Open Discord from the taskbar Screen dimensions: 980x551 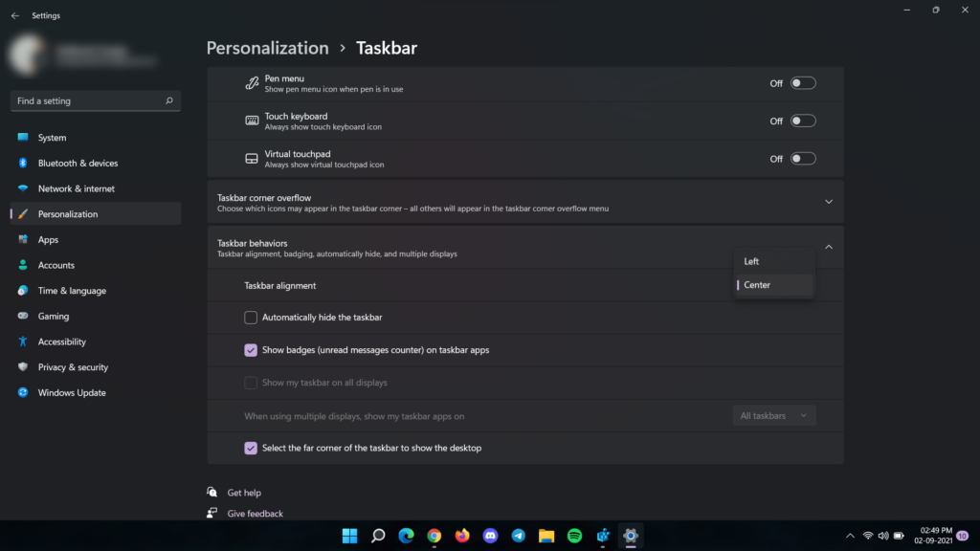pyautogui.click(x=489, y=536)
